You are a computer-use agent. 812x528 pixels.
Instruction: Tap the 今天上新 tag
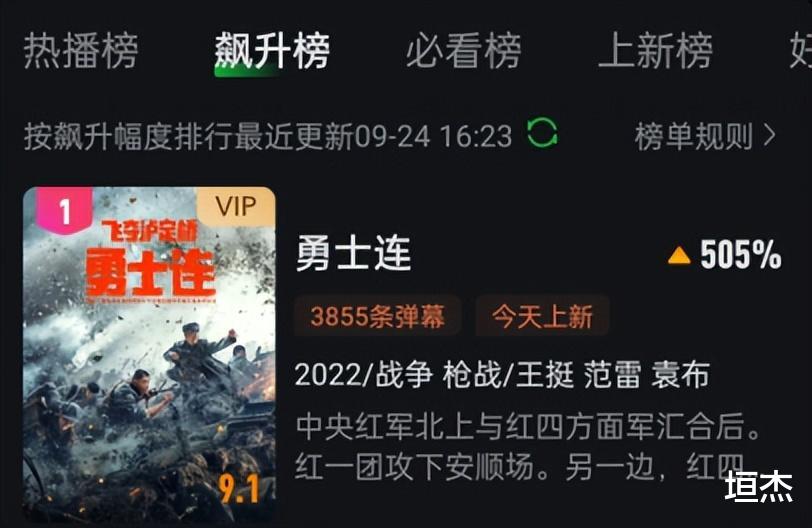pyautogui.click(x=542, y=316)
